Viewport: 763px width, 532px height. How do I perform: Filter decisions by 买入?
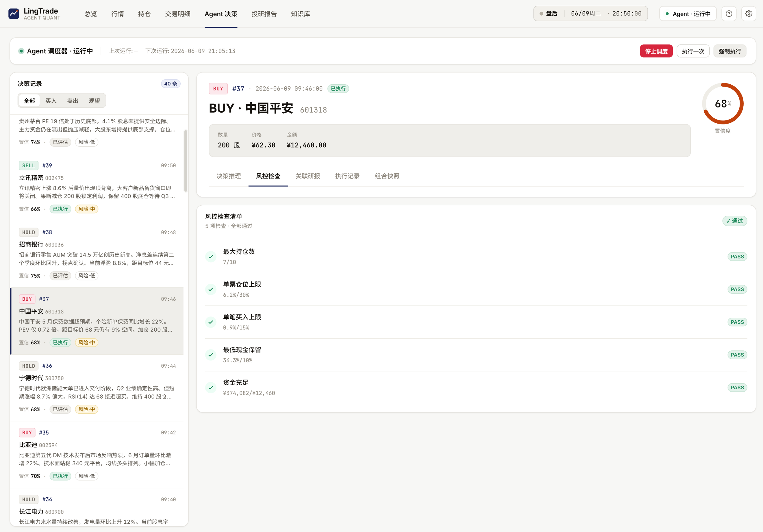[x=51, y=101]
